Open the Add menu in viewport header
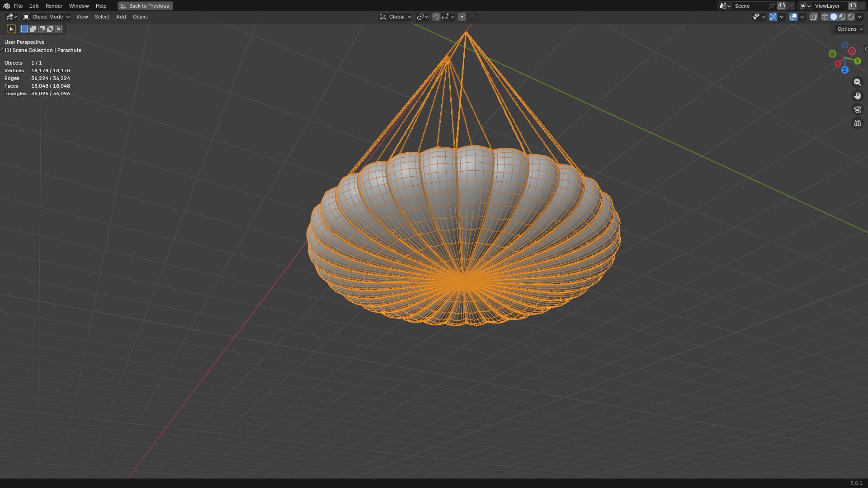Viewport: 868px width, 488px height. pyautogui.click(x=121, y=17)
